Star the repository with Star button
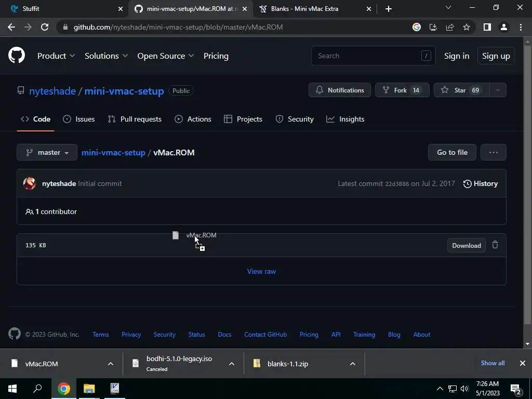 pyautogui.click(x=461, y=90)
